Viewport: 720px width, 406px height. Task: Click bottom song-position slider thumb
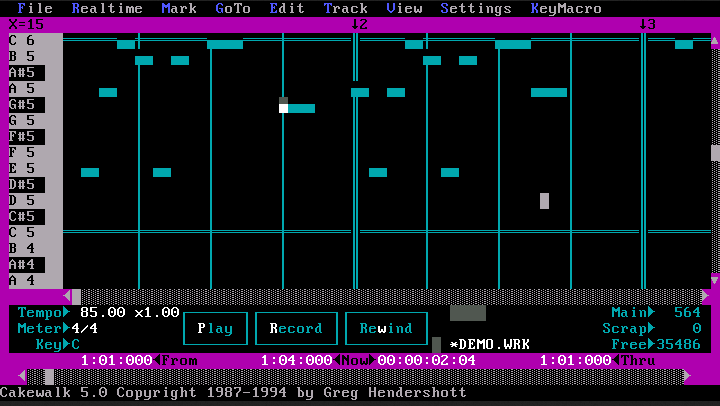point(49,377)
